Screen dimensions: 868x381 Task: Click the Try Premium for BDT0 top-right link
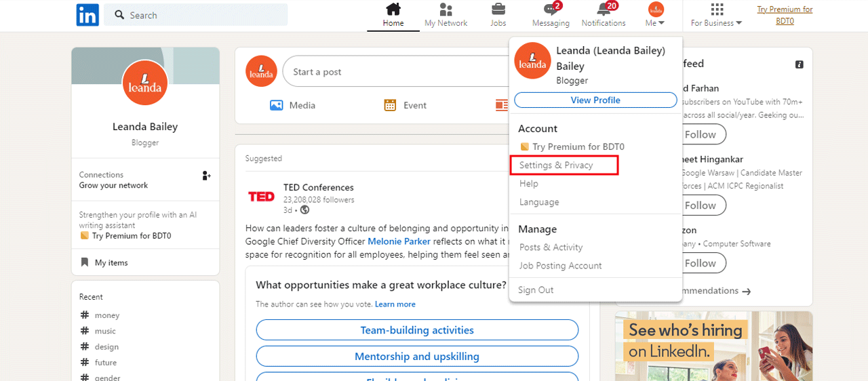[x=785, y=15]
